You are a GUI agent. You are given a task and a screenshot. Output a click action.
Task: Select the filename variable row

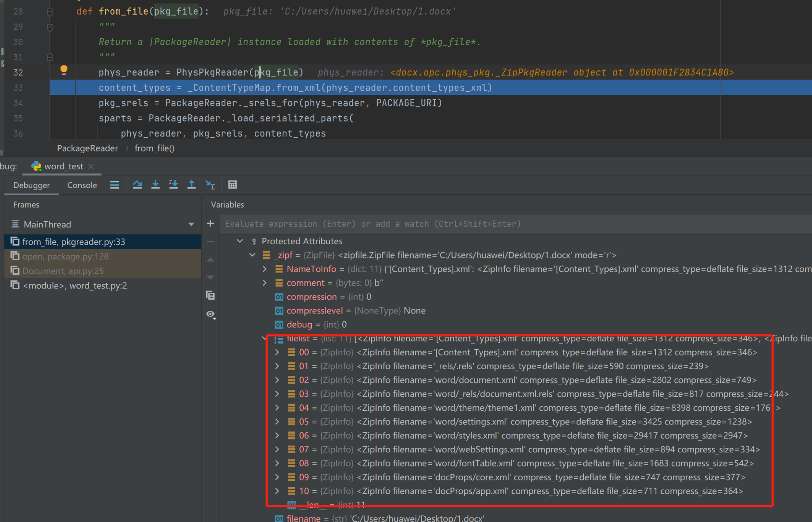point(516,518)
